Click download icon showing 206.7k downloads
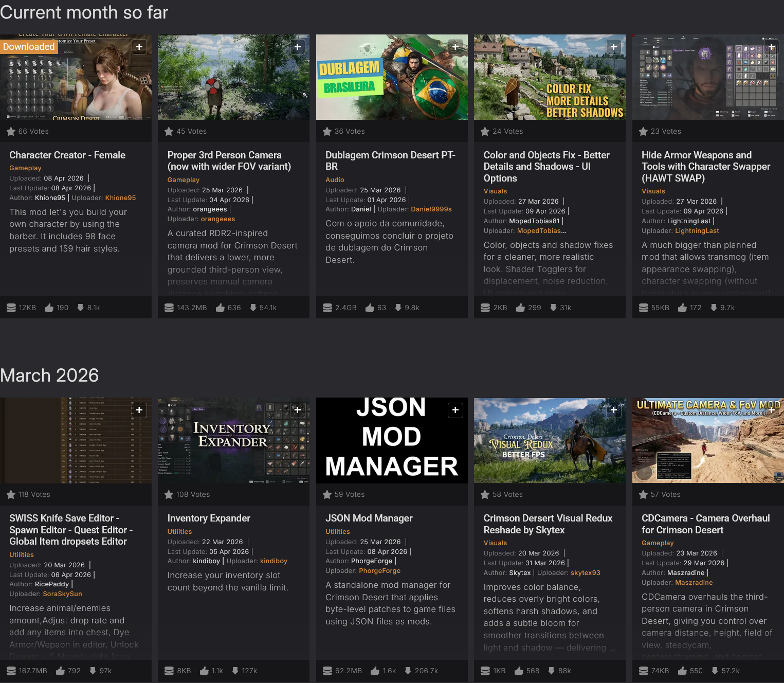 [x=408, y=671]
